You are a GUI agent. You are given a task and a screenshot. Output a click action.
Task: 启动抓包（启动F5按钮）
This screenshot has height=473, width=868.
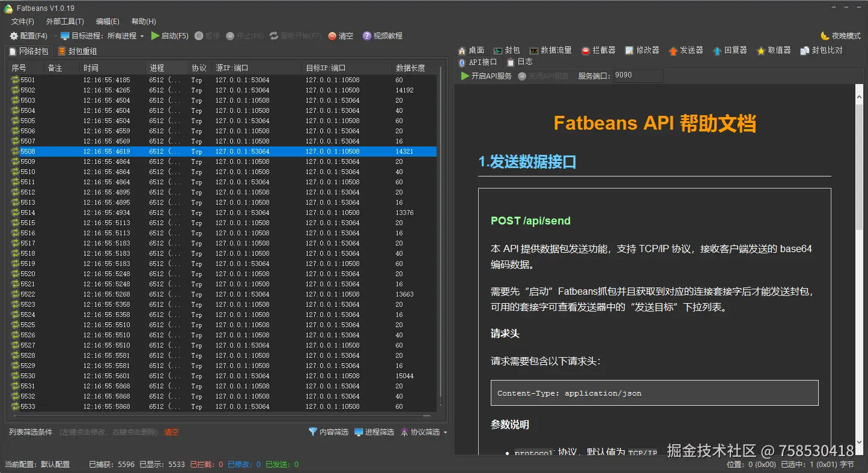pyautogui.click(x=169, y=35)
